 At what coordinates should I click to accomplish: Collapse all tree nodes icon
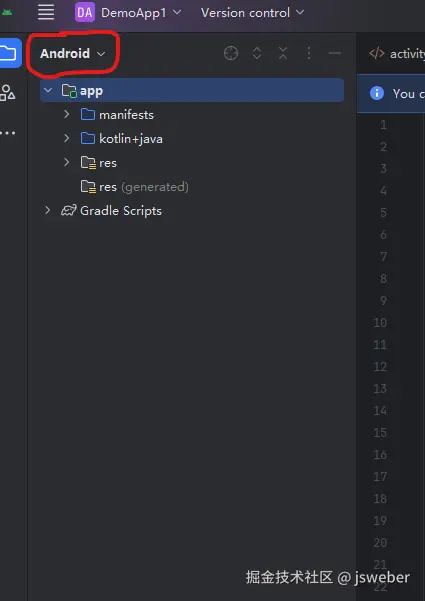(x=283, y=53)
